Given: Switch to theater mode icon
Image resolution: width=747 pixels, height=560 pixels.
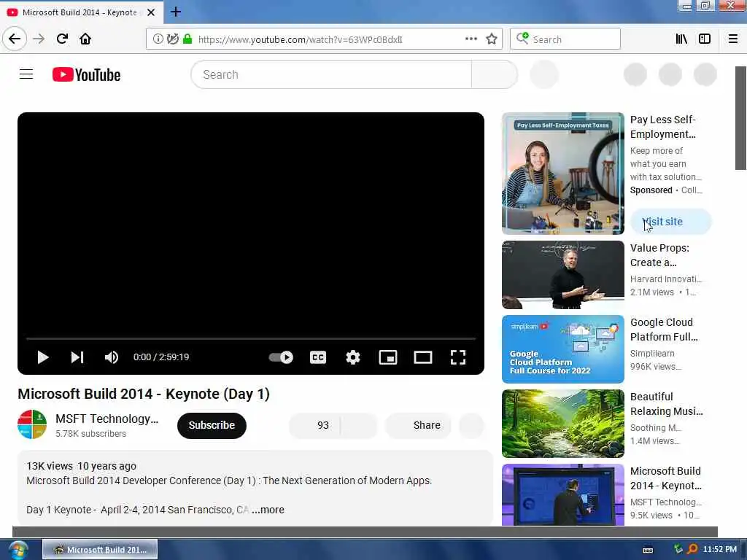Looking at the screenshot, I should click(422, 357).
